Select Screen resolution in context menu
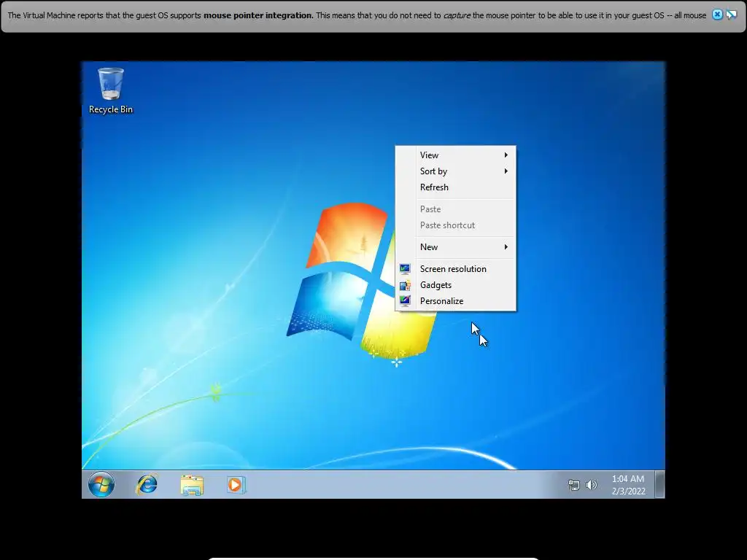 pyautogui.click(x=455, y=269)
